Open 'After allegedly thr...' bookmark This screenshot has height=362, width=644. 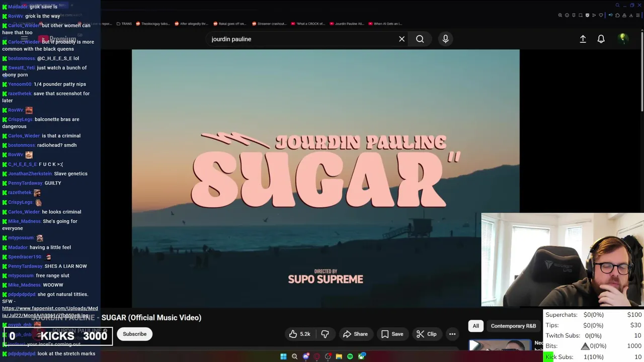coord(191,24)
